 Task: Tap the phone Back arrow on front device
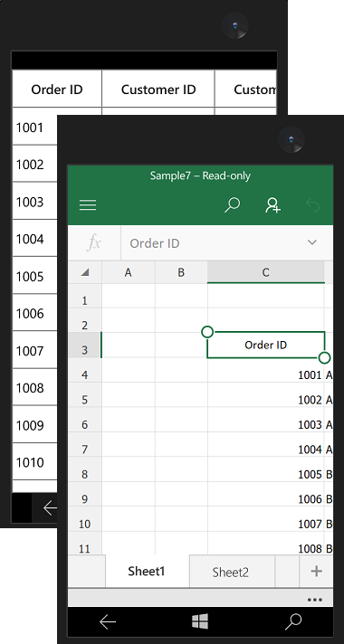point(108,622)
